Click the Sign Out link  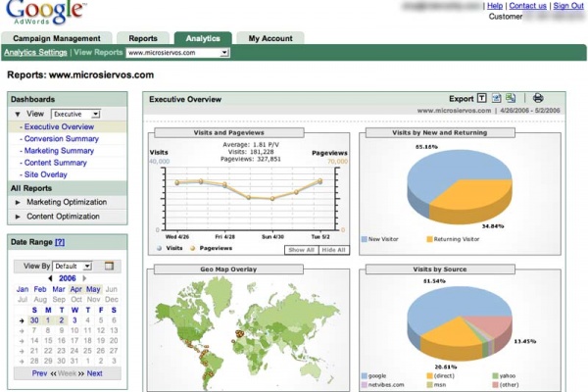click(x=567, y=6)
